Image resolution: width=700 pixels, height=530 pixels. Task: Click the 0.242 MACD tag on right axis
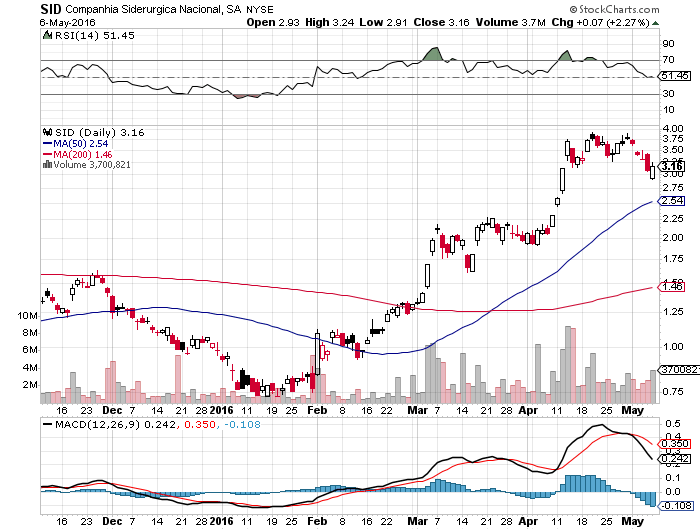tap(675, 459)
